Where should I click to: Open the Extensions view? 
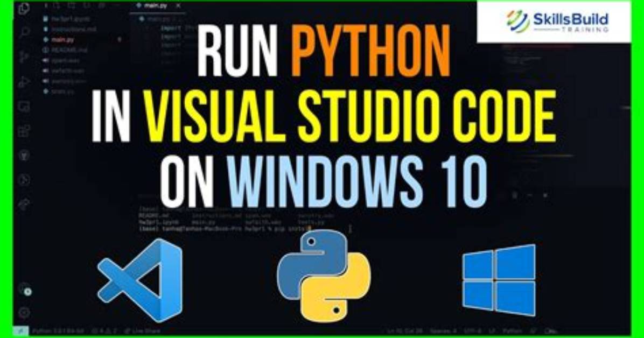pyautogui.click(x=24, y=131)
